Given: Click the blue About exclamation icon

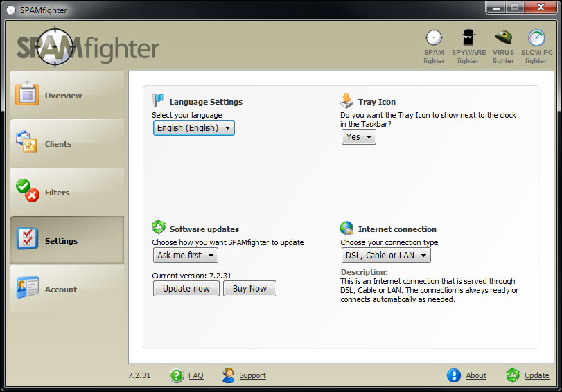Looking at the screenshot, I should click(454, 375).
